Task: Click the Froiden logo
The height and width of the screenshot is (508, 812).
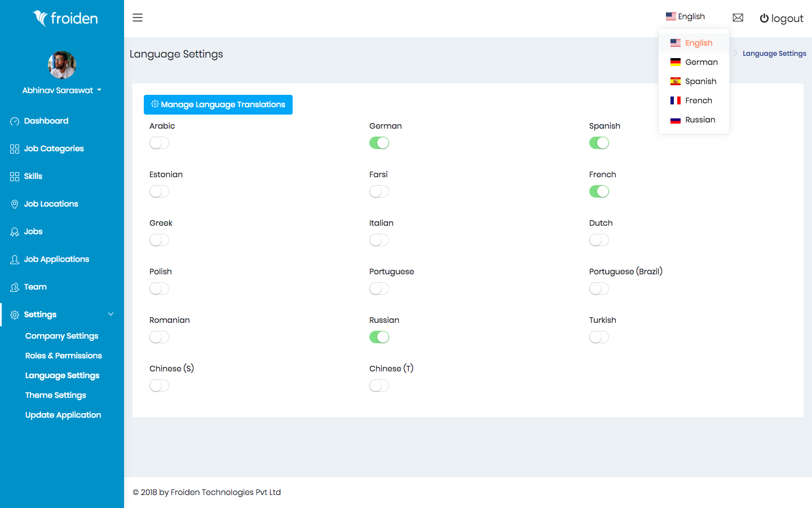Action: click(65, 19)
